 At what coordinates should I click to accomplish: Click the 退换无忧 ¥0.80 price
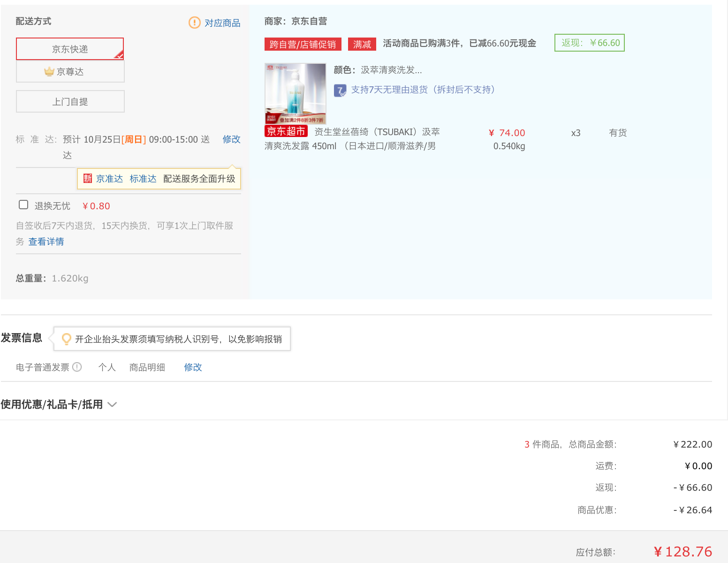(x=96, y=206)
